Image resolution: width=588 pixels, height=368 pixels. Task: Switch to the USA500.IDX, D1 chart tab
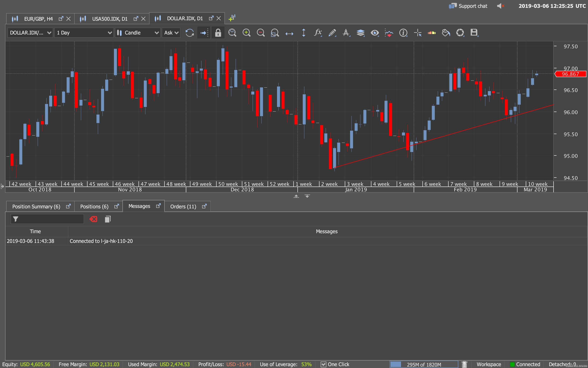[110, 19]
